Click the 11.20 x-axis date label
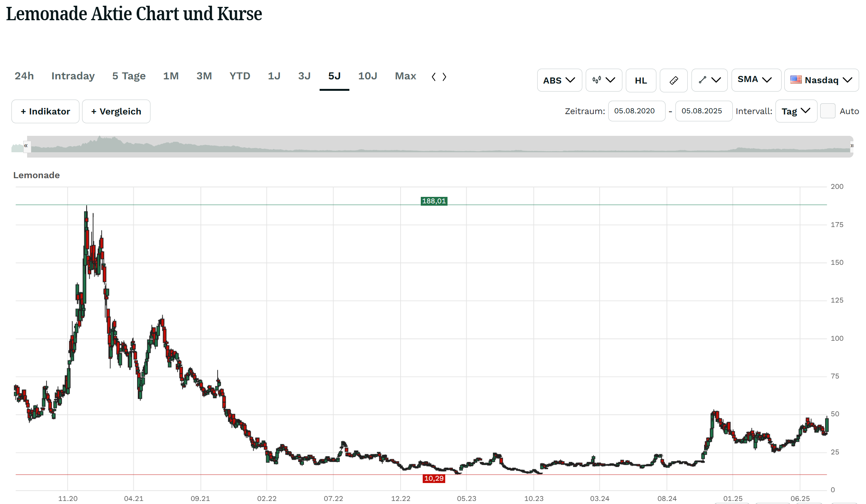Screen dimensions: 866x504 (68, 499)
